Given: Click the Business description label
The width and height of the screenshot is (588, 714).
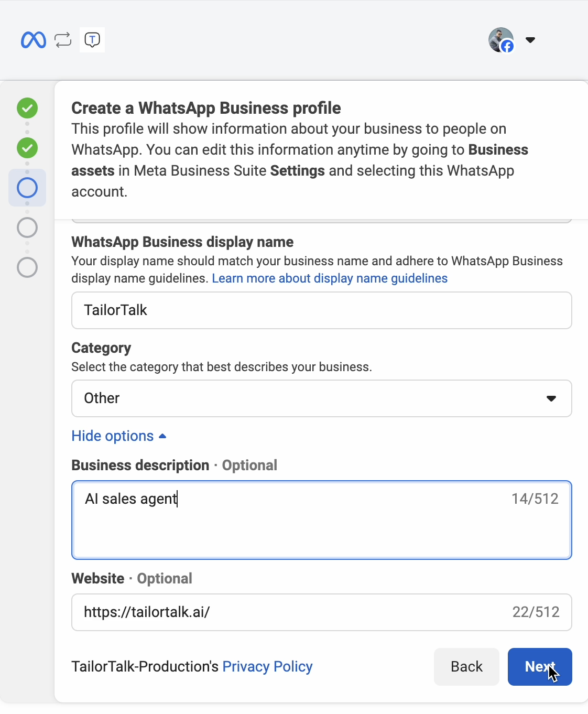Looking at the screenshot, I should click(140, 465).
